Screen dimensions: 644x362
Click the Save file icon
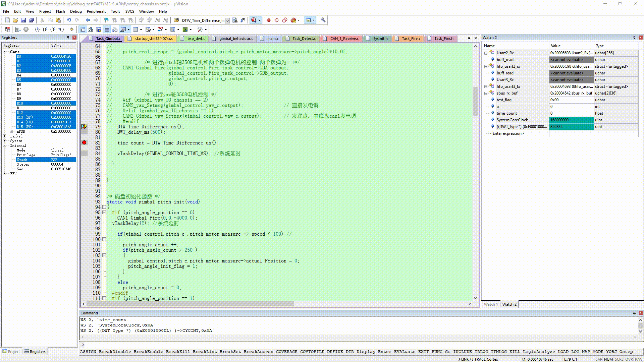[x=23, y=20]
